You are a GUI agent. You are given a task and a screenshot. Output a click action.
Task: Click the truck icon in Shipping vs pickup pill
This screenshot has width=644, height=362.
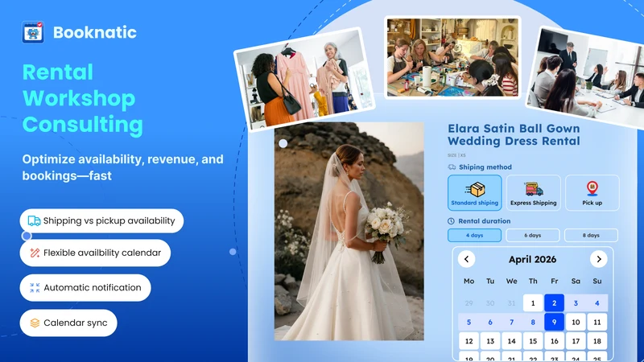point(34,220)
